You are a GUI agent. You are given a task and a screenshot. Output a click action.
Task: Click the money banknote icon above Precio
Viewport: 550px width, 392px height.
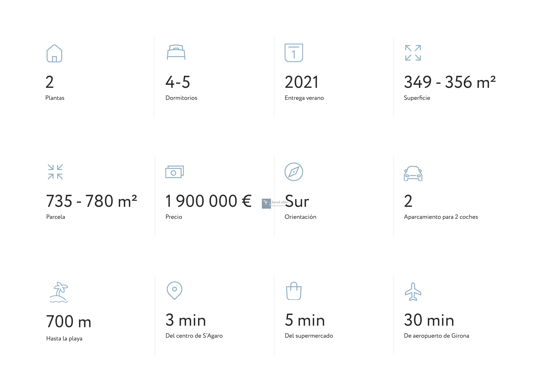tap(174, 172)
